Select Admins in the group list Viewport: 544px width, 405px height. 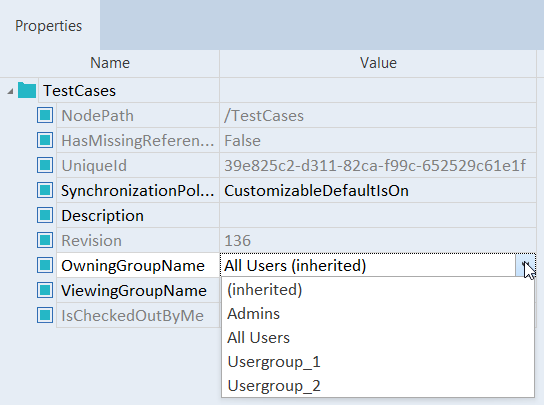[378, 314]
